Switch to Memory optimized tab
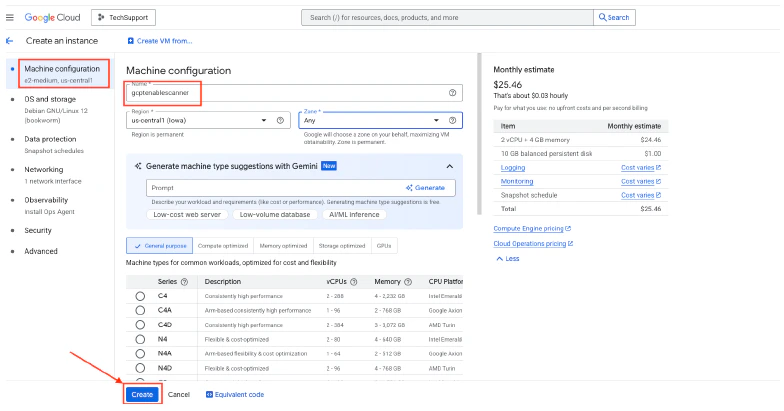 (283, 246)
